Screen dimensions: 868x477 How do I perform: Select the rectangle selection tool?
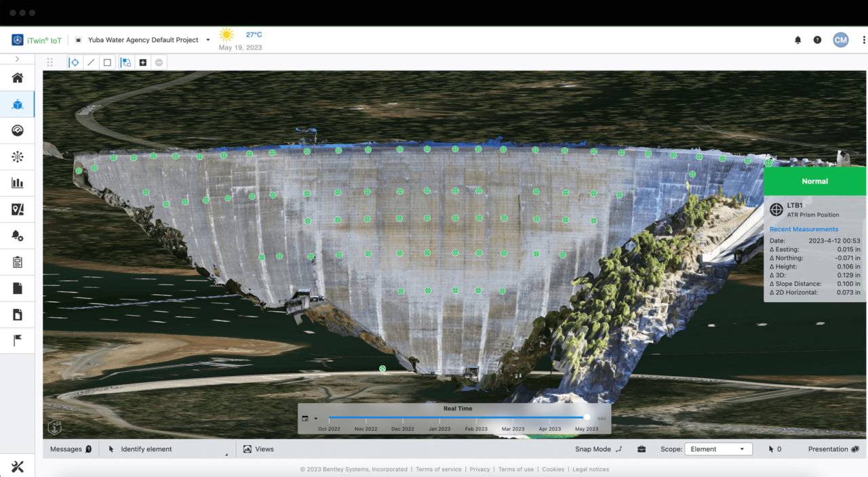pyautogui.click(x=107, y=62)
